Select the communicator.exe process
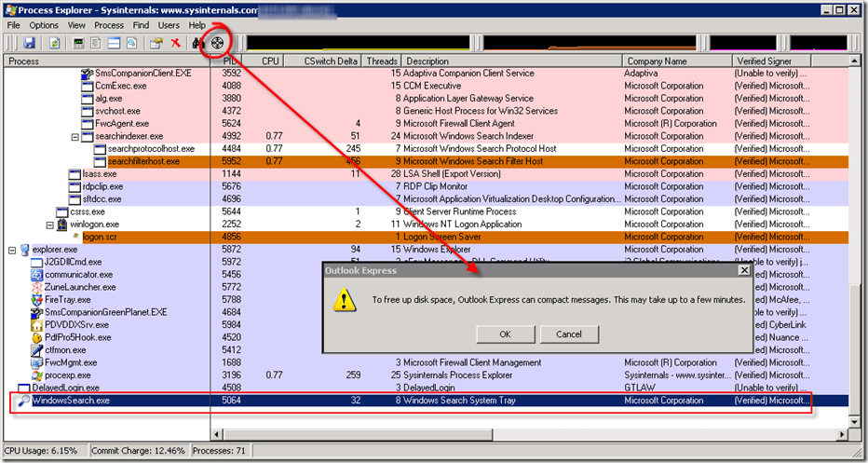868x463 pixels. pyautogui.click(x=78, y=275)
